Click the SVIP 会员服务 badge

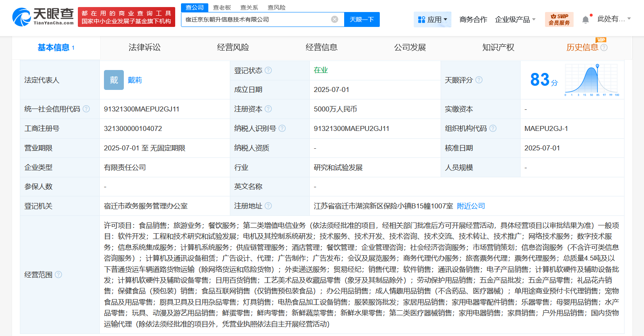click(559, 19)
